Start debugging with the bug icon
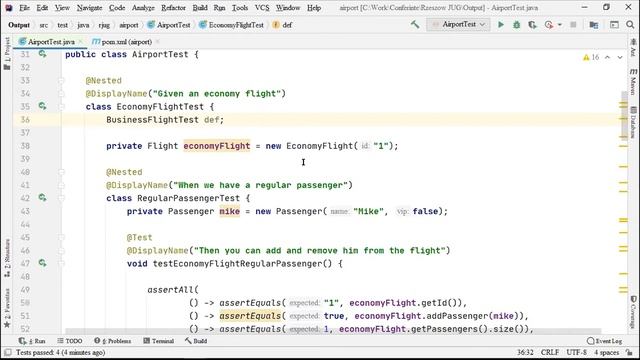This screenshot has width=640, height=360. 516,25
